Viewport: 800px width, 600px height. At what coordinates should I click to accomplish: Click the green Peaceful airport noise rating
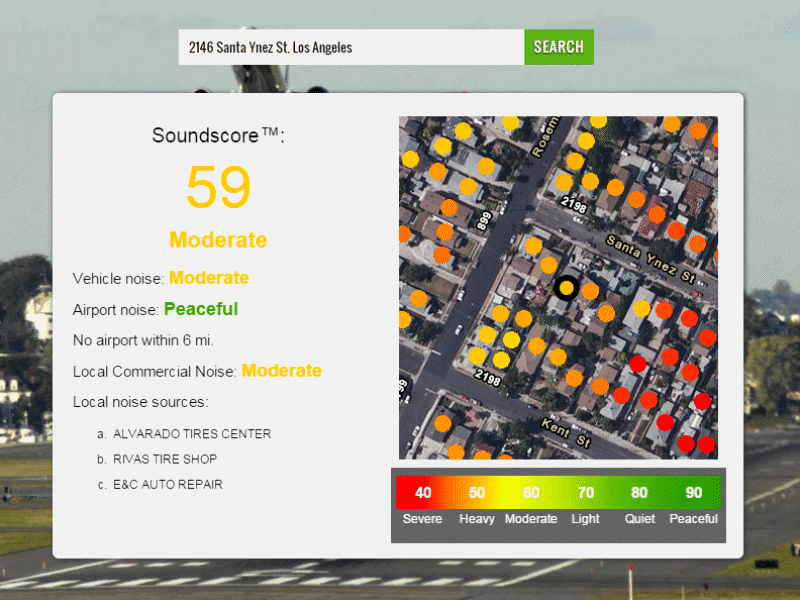[201, 309]
